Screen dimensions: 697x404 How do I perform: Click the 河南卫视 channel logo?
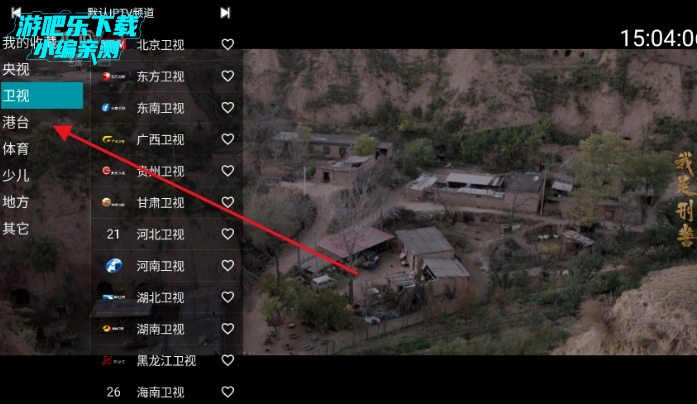113,266
